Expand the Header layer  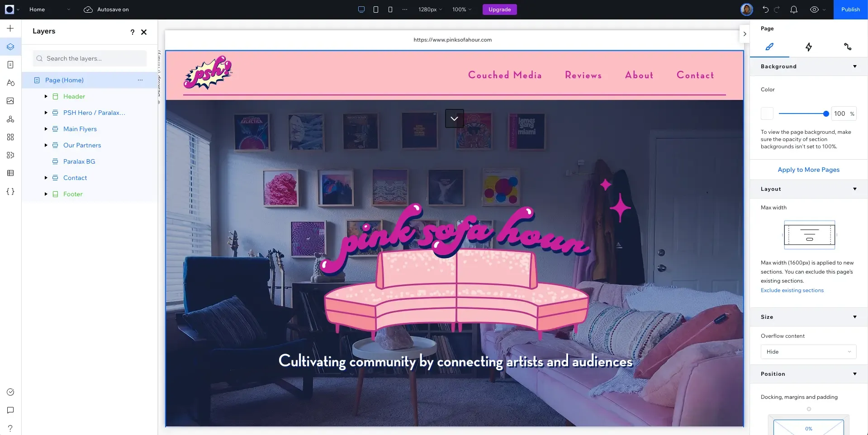(46, 96)
